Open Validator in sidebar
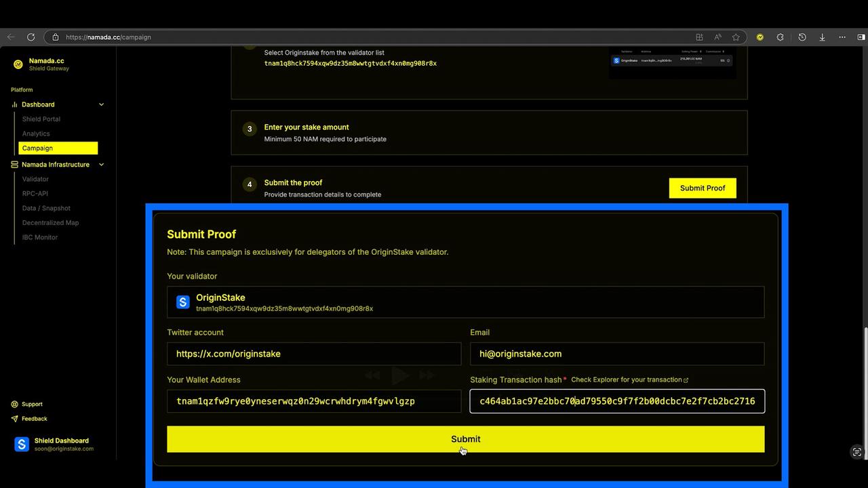This screenshot has height=488, width=868. tap(35, 179)
